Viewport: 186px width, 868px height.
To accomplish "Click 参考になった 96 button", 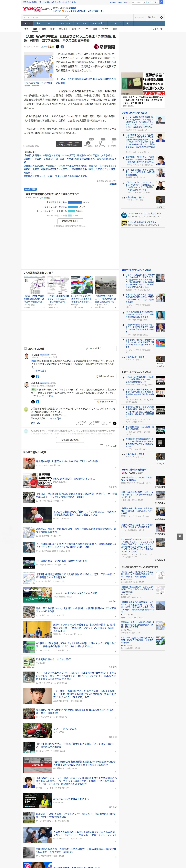I will click(105, 402).
